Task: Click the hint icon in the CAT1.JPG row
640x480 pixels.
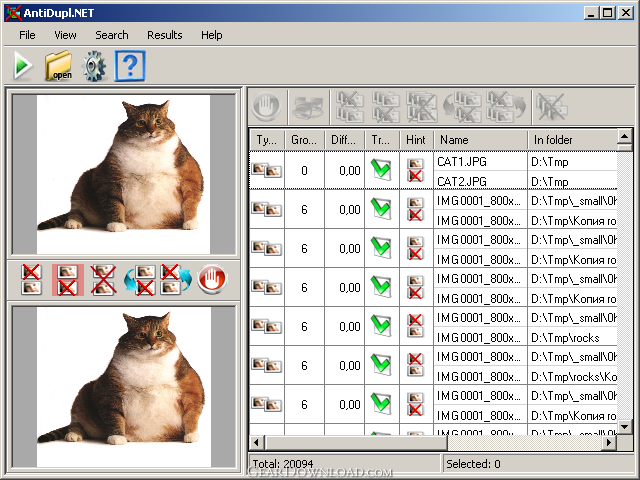Action: pos(415,170)
